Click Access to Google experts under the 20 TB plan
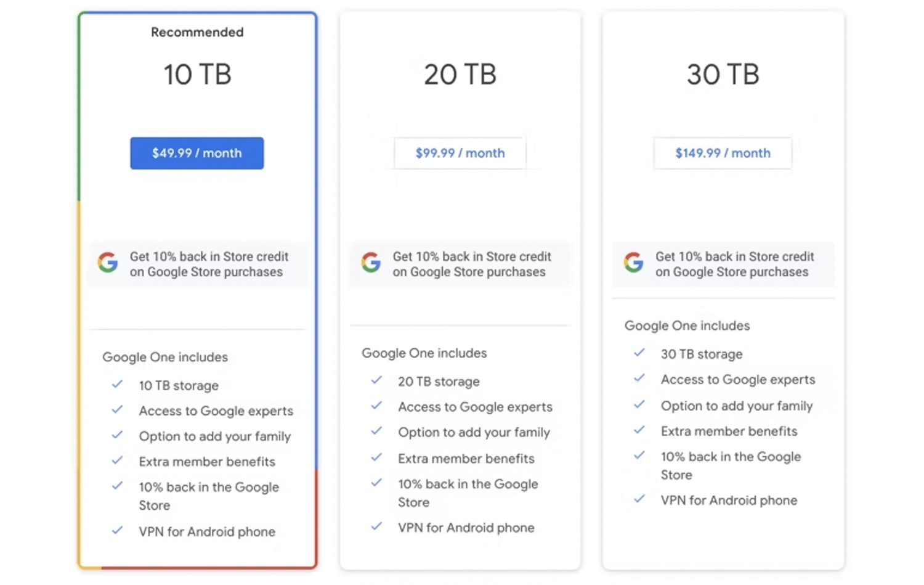 (x=475, y=407)
